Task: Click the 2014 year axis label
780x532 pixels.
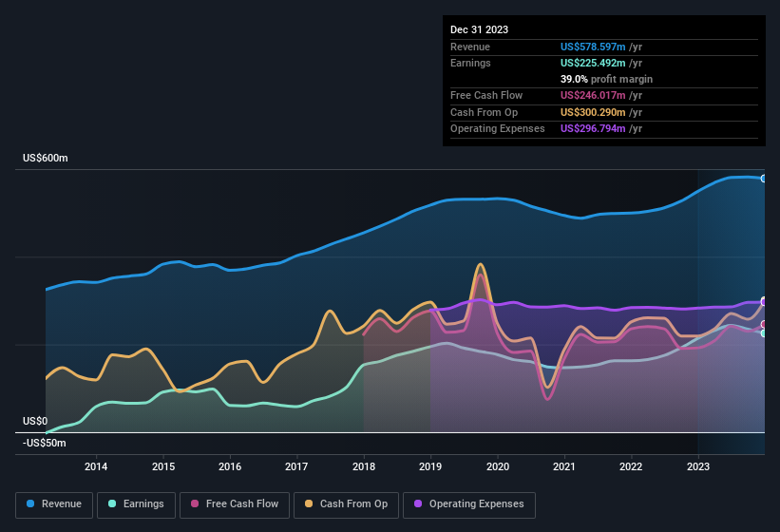Action: pos(95,465)
